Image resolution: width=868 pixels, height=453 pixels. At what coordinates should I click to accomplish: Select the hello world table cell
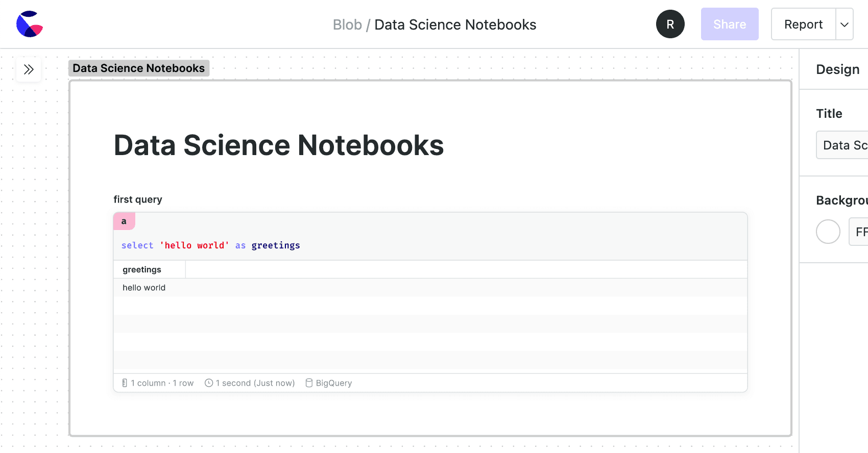[144, 288]
